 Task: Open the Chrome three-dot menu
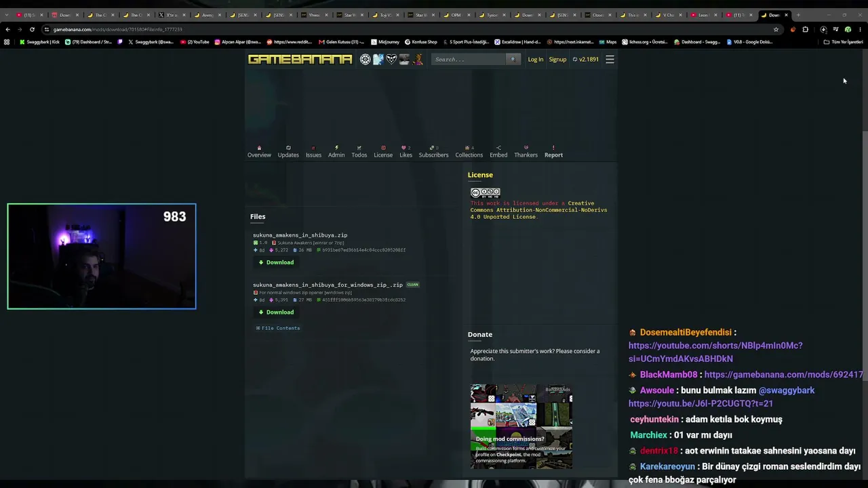coord(861,29)
